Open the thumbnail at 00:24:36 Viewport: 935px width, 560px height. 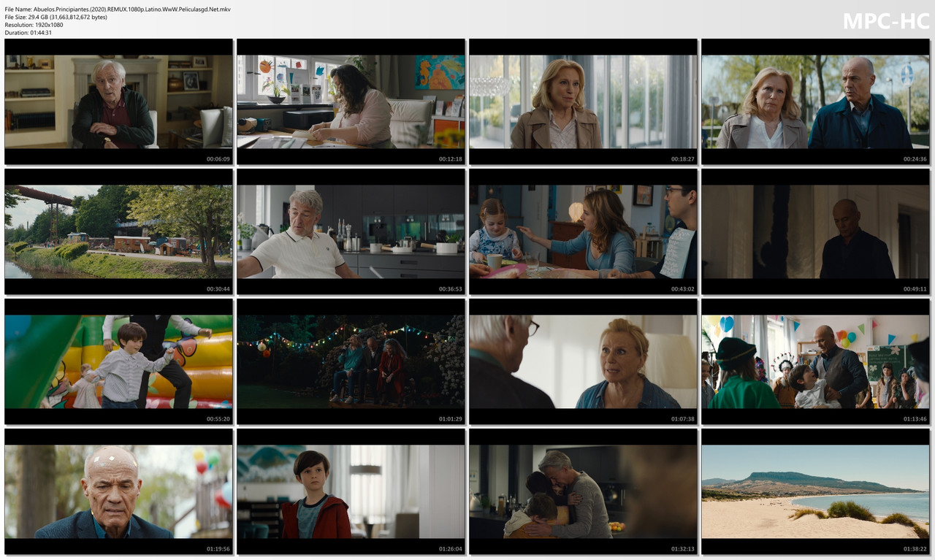(x=815, y=101)
